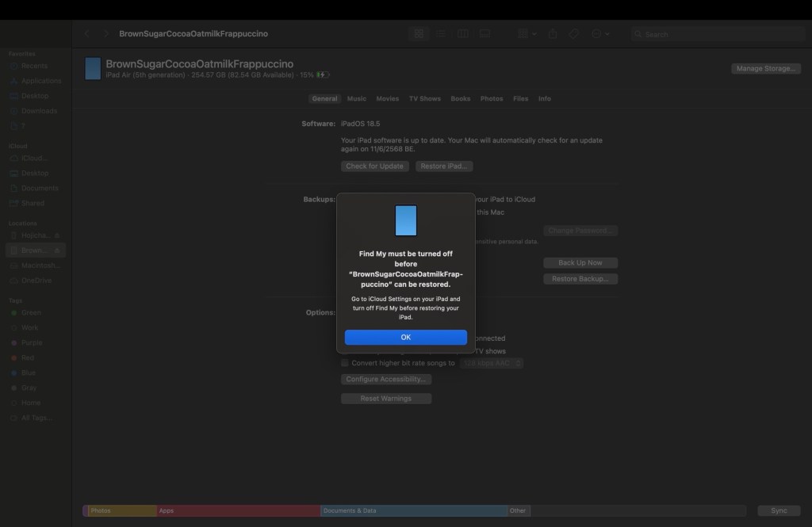Switch to icon grid view
The height and width of the screenshot is (527, 812).
point(419,34)
